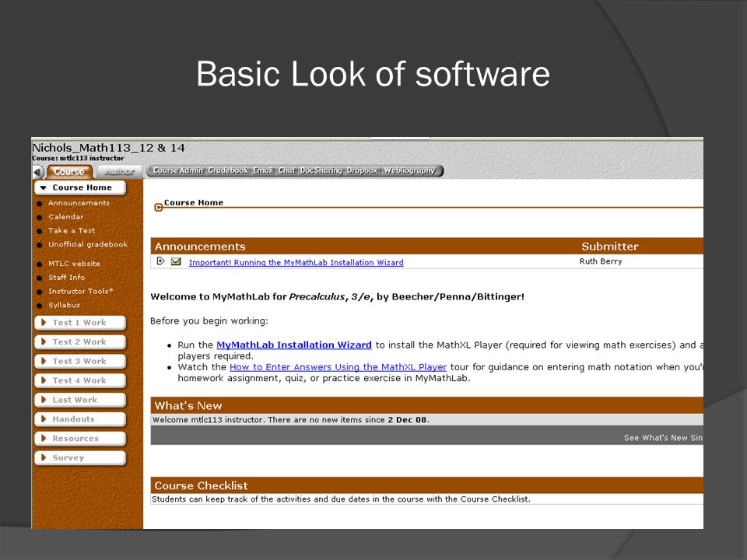Expand the Test 2 Work section

click(80, 342)
